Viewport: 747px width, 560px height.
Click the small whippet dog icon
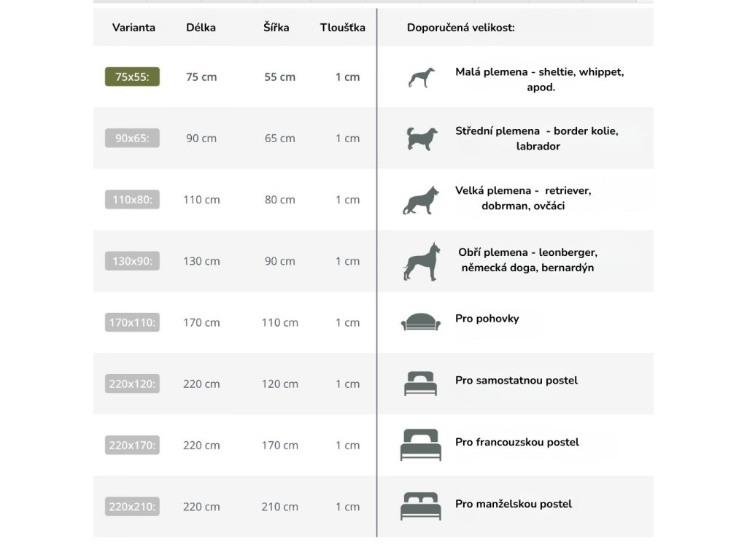pos(421,78)
